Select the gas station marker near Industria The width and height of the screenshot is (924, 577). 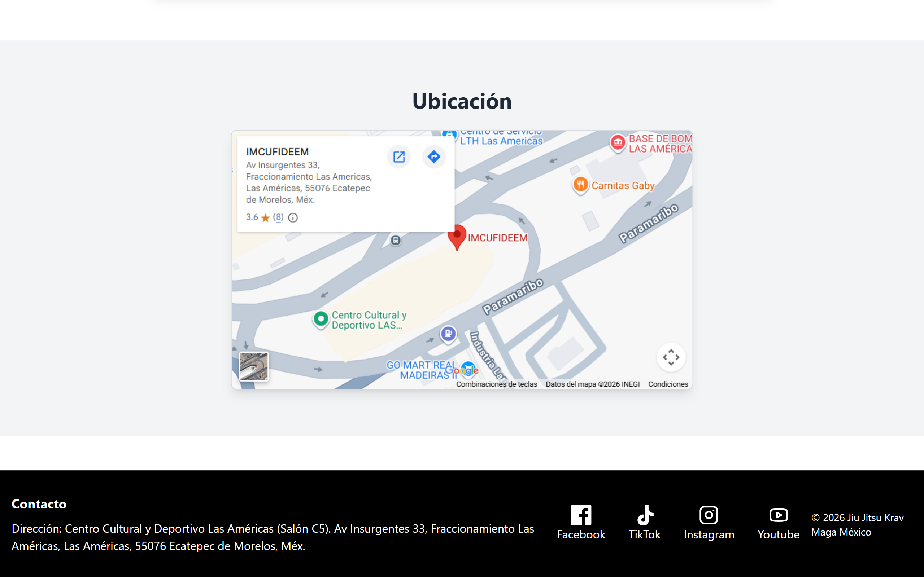448,334
